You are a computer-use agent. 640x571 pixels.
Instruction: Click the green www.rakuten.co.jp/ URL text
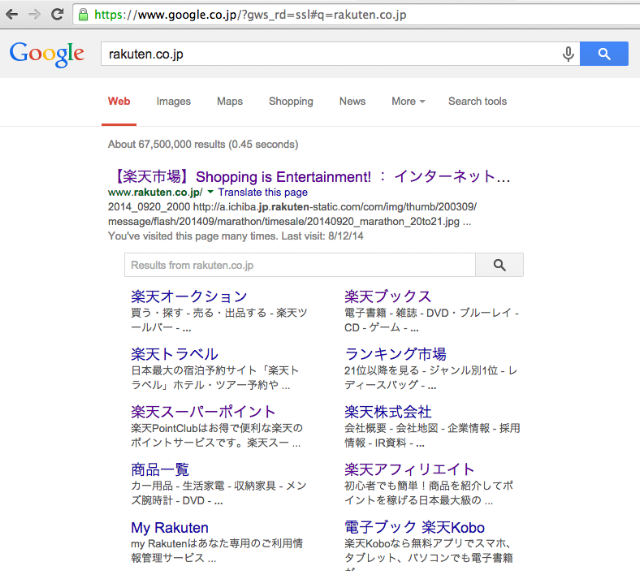(155, 192)
